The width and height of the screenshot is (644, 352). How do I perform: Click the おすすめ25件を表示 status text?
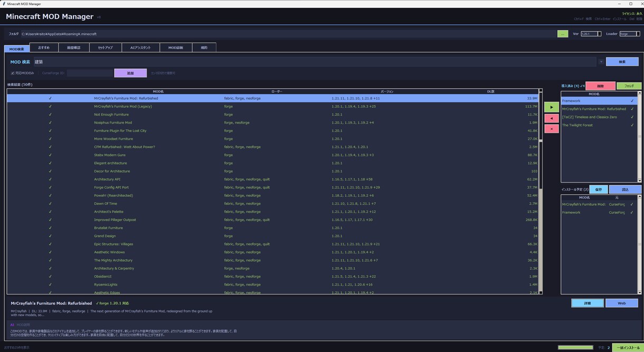click(x=17, y=348)
